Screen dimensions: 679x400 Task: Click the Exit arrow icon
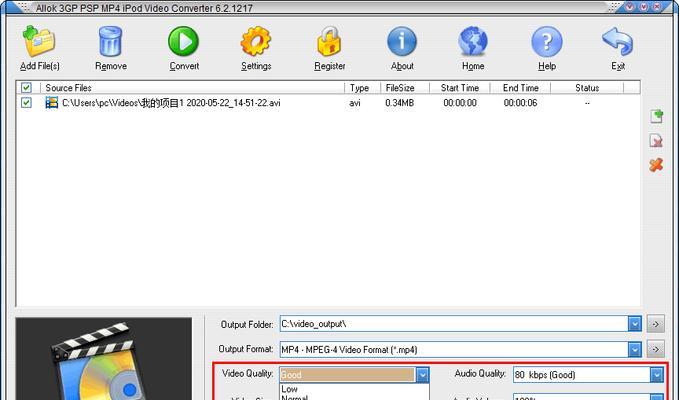[x=618, y=42]
